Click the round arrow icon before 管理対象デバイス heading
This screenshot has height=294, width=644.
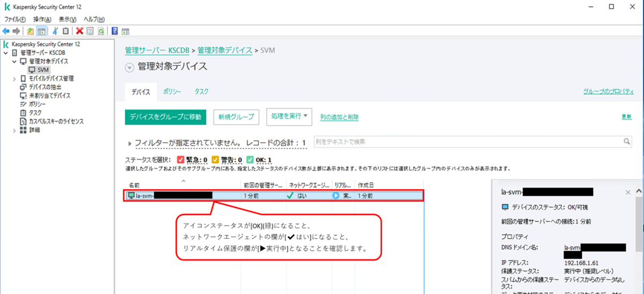tap(129, 67)
